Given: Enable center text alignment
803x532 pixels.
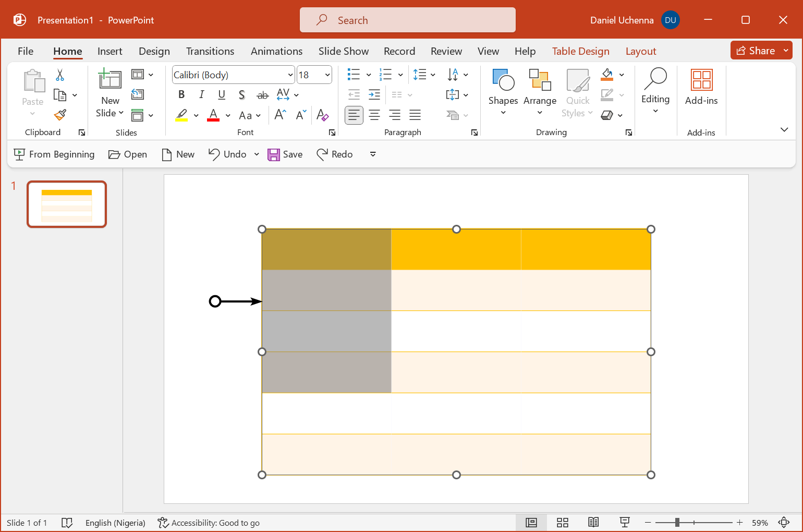Looking at the screenshot, I should 374,115.
